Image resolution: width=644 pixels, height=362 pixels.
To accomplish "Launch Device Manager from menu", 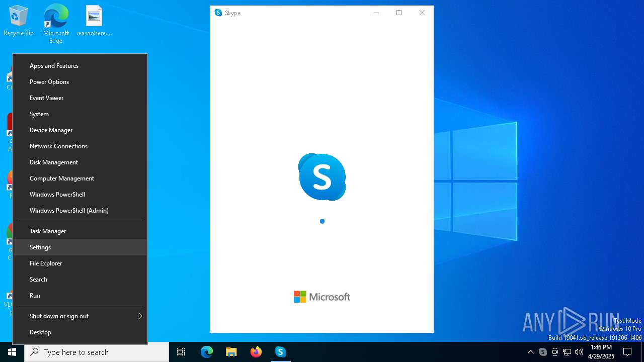I will [x=80, y=130].
